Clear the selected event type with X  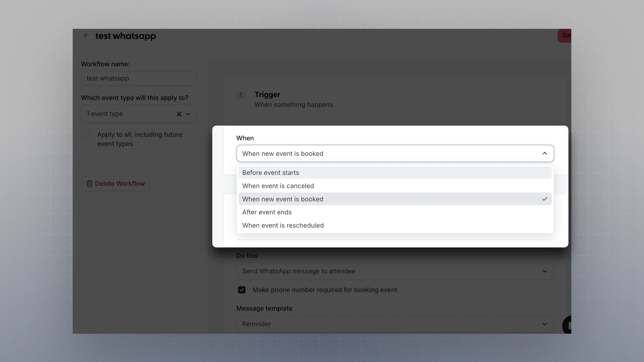pyautogui.click(x=179, y=114)
